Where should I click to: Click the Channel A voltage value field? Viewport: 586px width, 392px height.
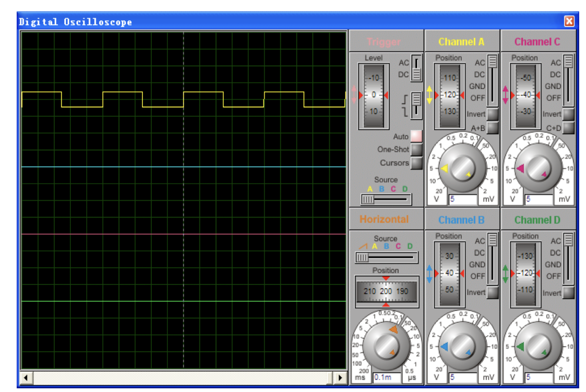point(463,199)
